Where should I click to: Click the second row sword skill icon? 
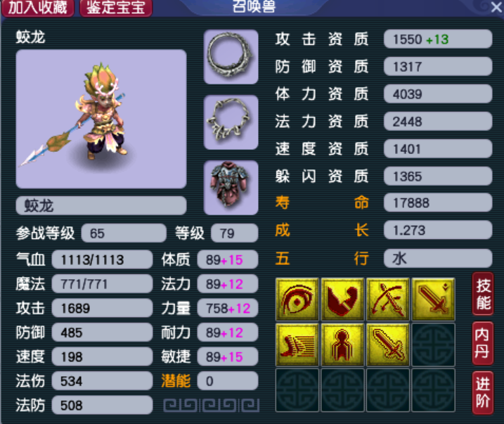tap(387, 345)
